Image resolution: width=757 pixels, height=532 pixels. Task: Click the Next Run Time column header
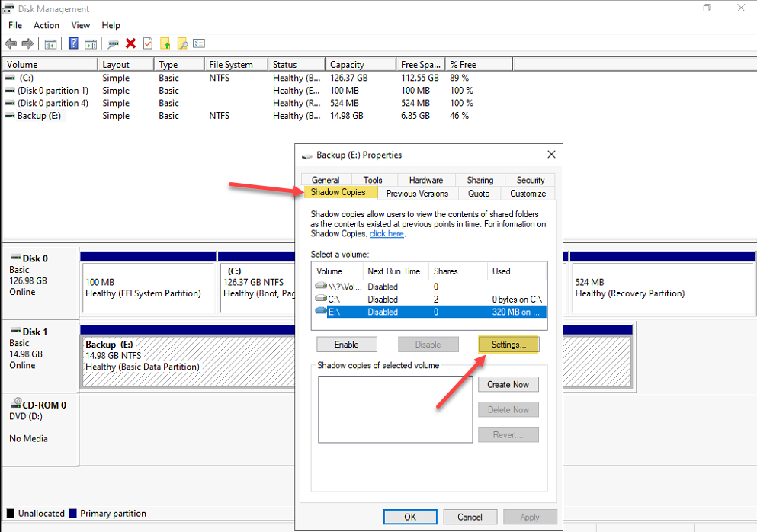(396, 271)
